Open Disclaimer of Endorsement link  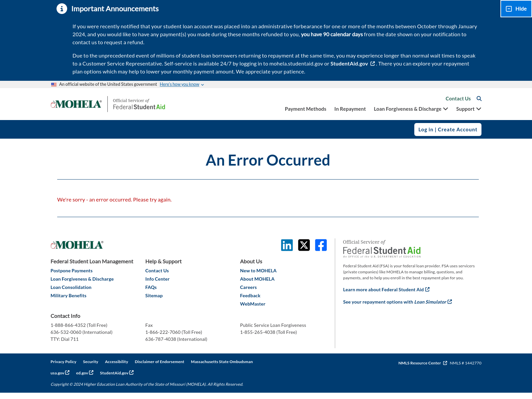point(159,362)
